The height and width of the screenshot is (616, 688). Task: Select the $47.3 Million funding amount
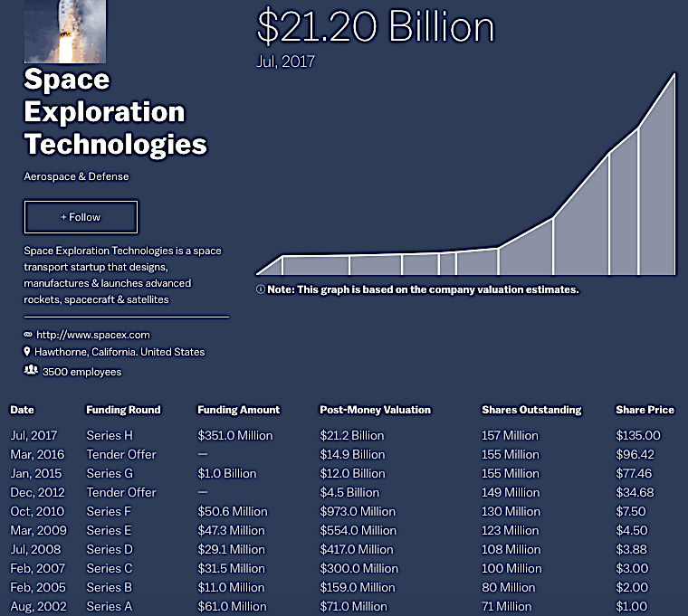(231, 530)
